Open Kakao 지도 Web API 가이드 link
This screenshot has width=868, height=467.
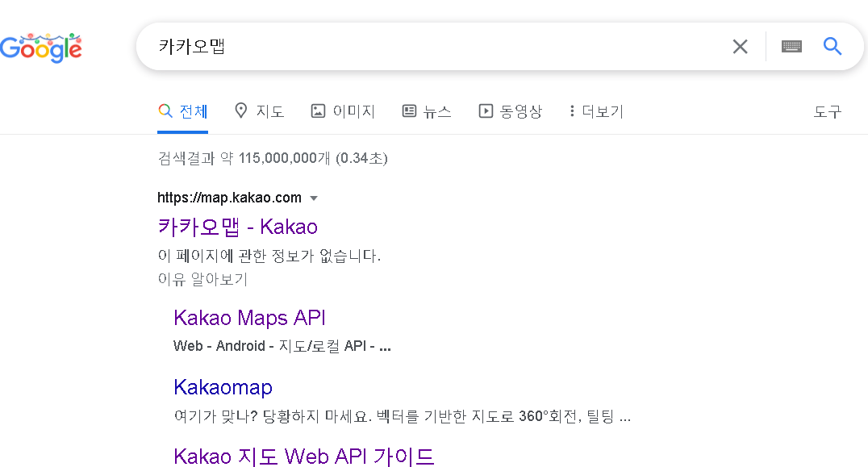[x=304, y=457]
